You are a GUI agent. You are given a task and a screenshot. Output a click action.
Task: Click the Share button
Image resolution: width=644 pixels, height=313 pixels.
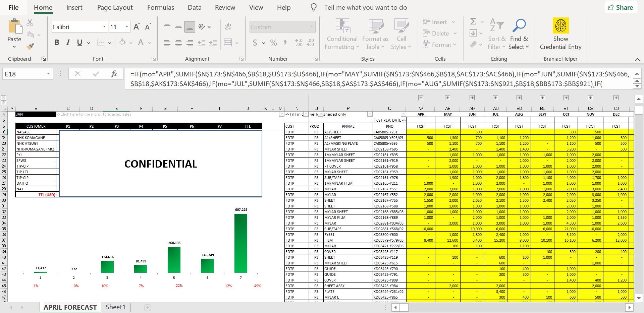(x=620, y=7)
